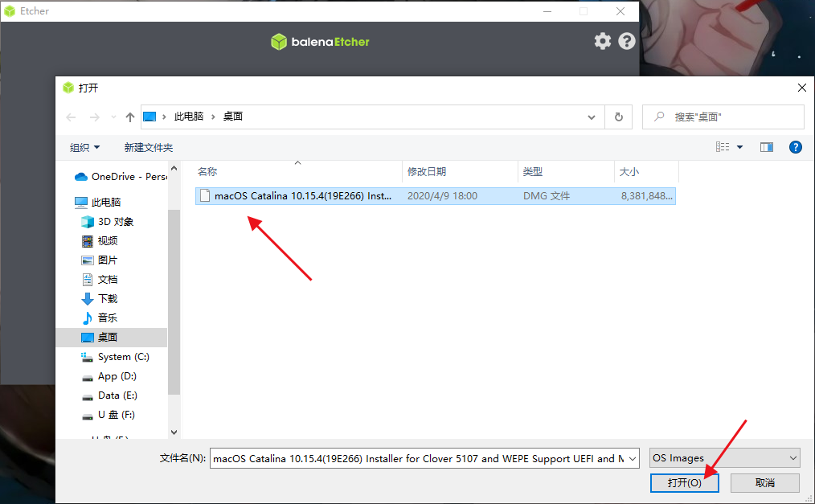Sort files by 修改日期 column header

tap(427, 172)
